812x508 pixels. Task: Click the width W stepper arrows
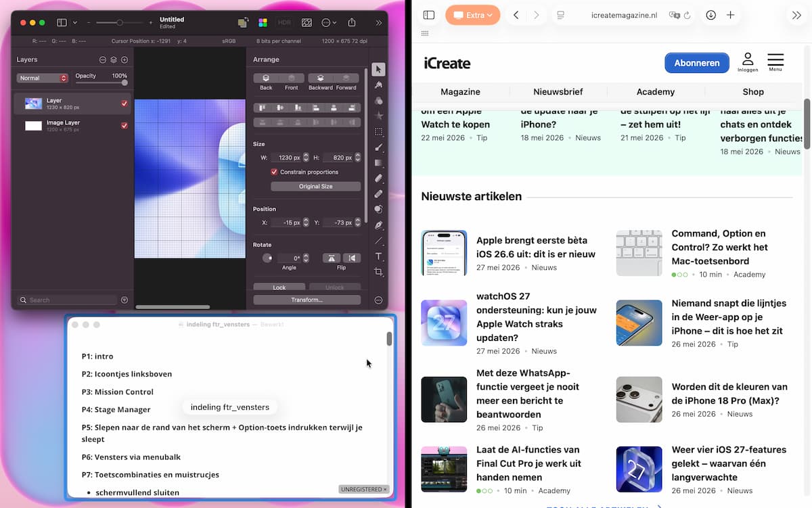click(306, 158)
